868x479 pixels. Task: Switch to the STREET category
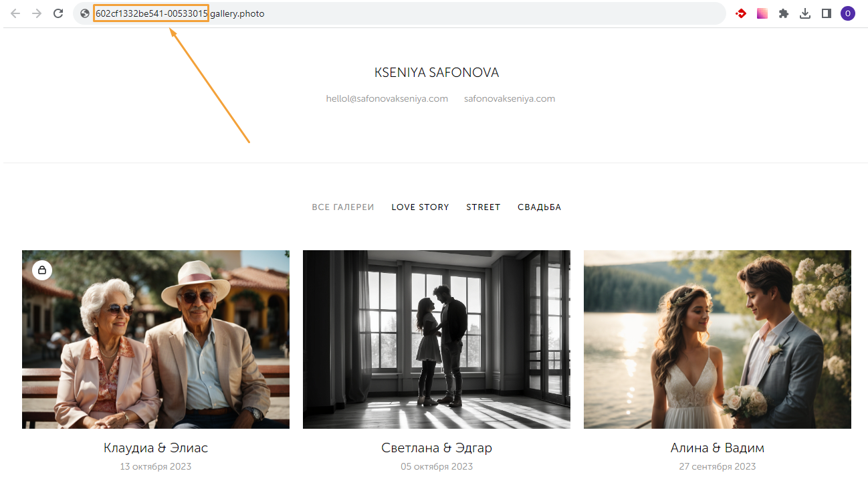click(x=483, y=207)
